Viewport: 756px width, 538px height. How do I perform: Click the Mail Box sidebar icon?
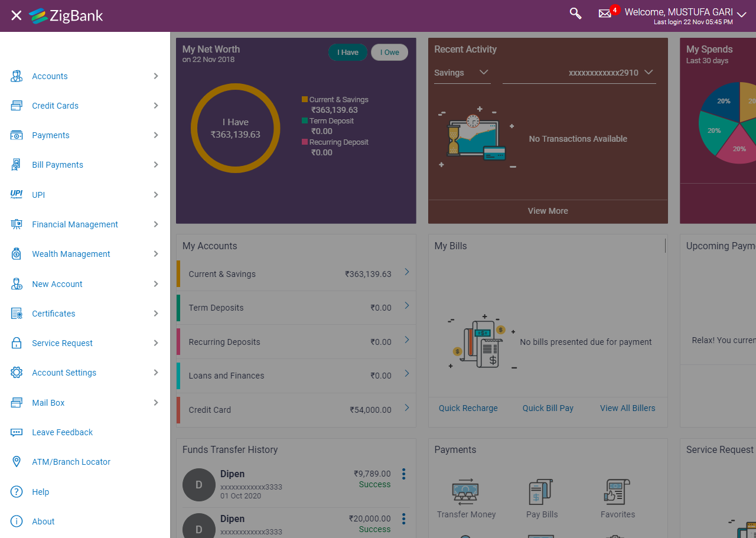[17, 403]
